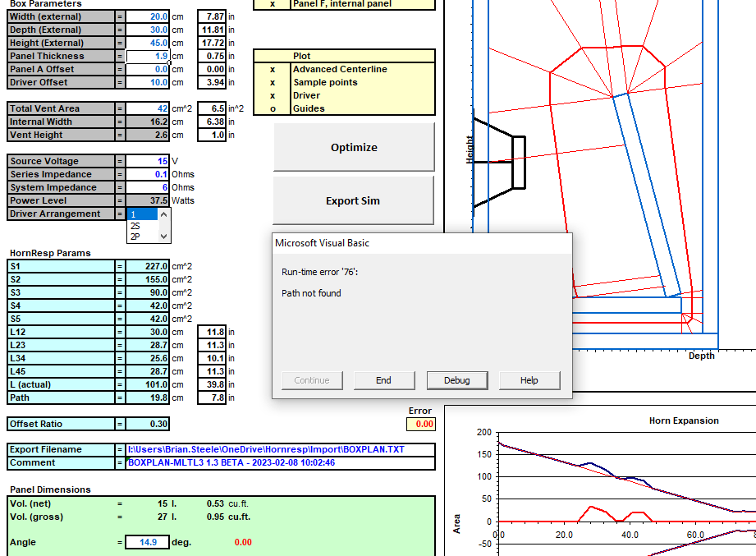Click the S1 227.0 value cell

tap(148, 266)
